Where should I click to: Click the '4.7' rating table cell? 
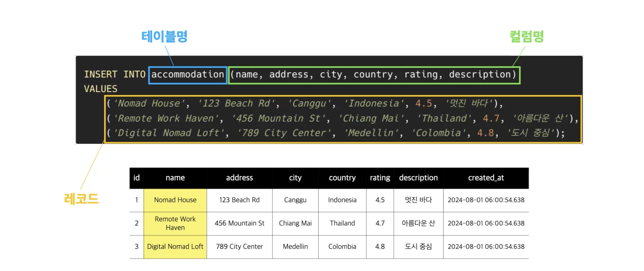coord(380,223)
